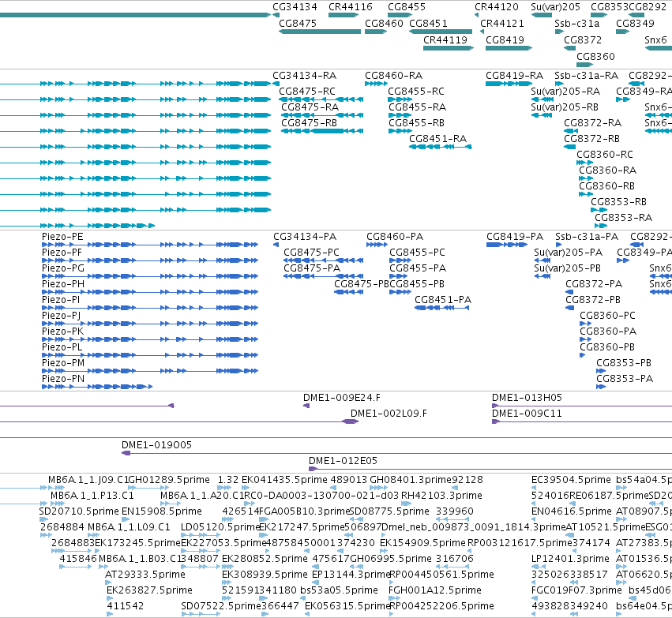Click transcript Ssb-c31a-RA
The height and width of the screenshot is (618, 672).
(x=586, y=76)
